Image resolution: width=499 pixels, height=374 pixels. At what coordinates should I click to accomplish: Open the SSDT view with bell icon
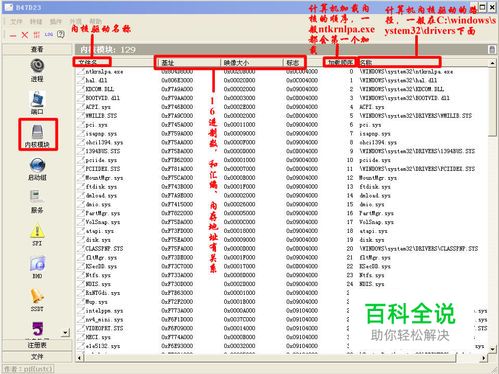pyautogui.click(x=37, y=300)
